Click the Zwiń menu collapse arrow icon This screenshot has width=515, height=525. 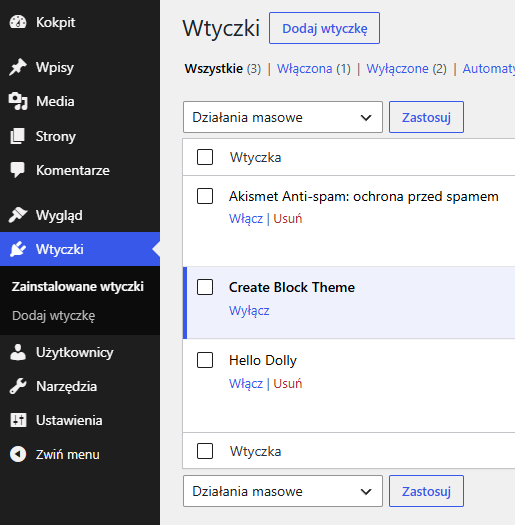pyautogui.click(x=18, y=454)
